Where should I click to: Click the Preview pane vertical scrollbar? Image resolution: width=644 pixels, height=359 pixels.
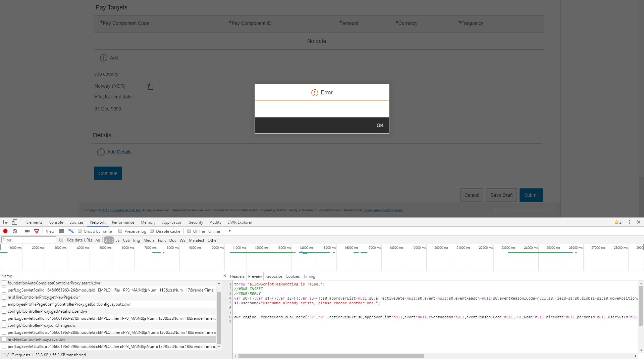641,306
